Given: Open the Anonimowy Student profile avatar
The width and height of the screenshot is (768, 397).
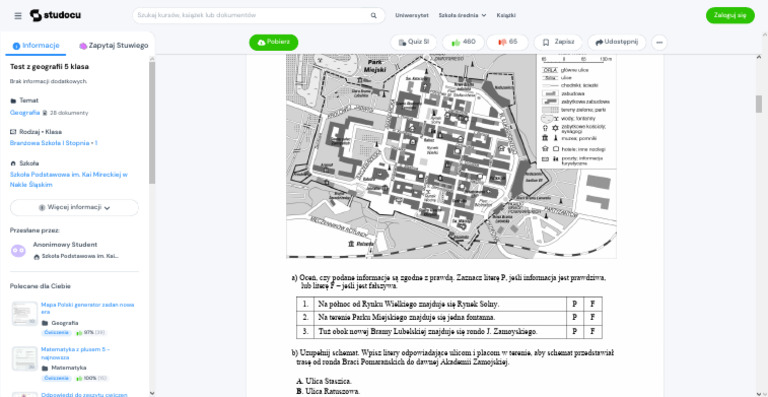Looking at the screenshot, I should click(x=19, y=251).
